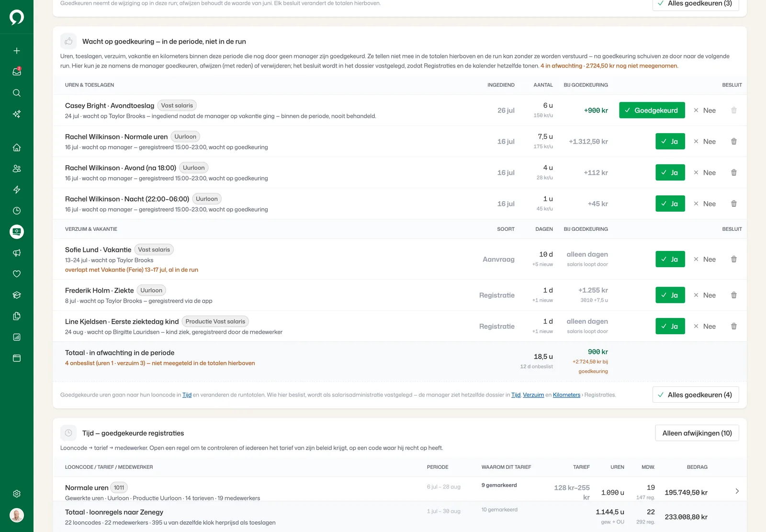Viewport: 766px width, 532px height.
Task: Go to home via the house icon
Action: pos(17,147)
